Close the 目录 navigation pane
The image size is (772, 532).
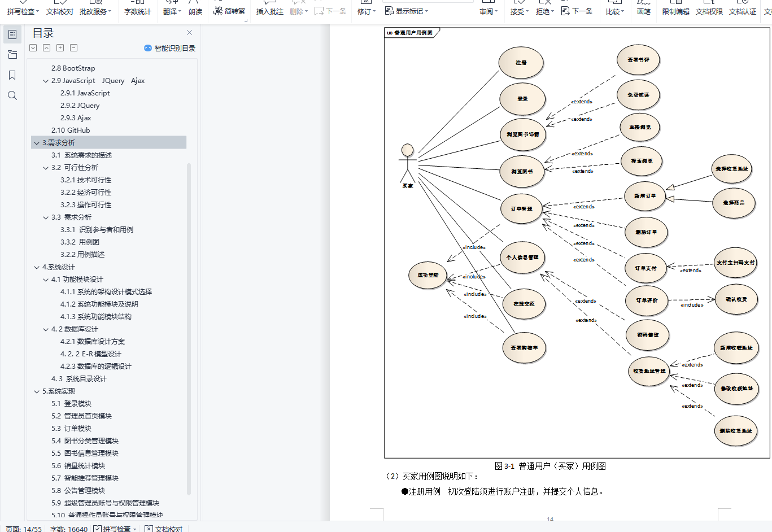(190, 33)
